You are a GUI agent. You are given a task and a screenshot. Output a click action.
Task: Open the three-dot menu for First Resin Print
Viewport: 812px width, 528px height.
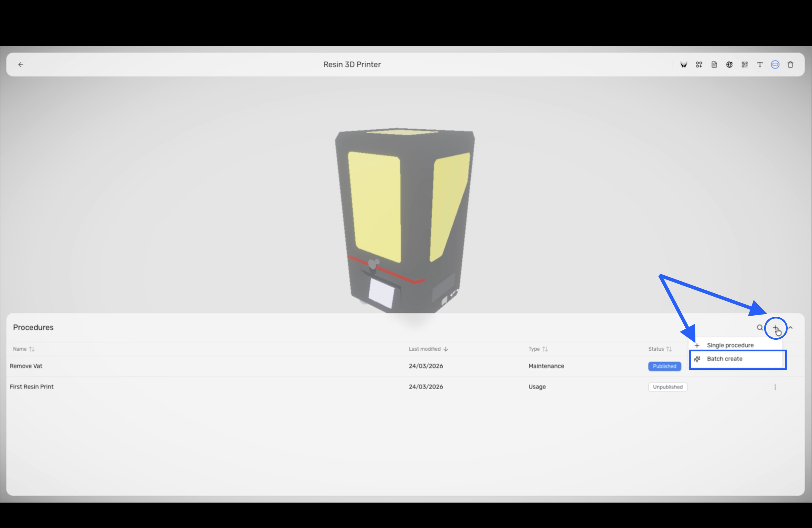click(775, 387)
